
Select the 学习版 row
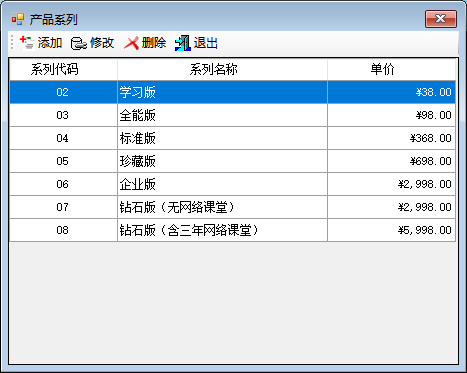pyautogui.click(x=232, y=92)
